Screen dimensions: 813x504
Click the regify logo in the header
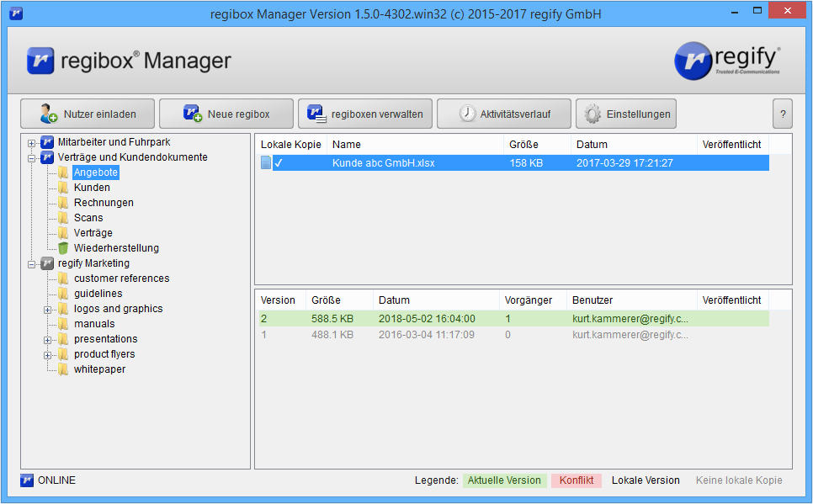tap(727, 60)
